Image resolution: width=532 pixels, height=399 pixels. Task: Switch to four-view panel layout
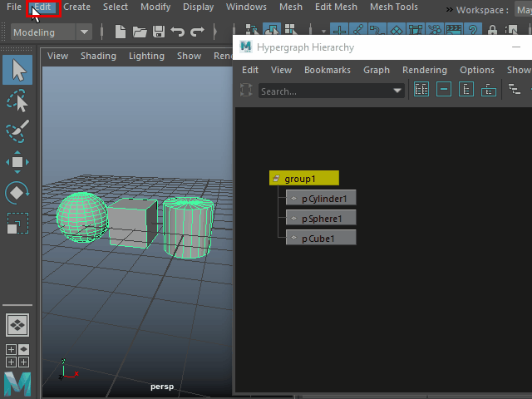tap(17, 356)
